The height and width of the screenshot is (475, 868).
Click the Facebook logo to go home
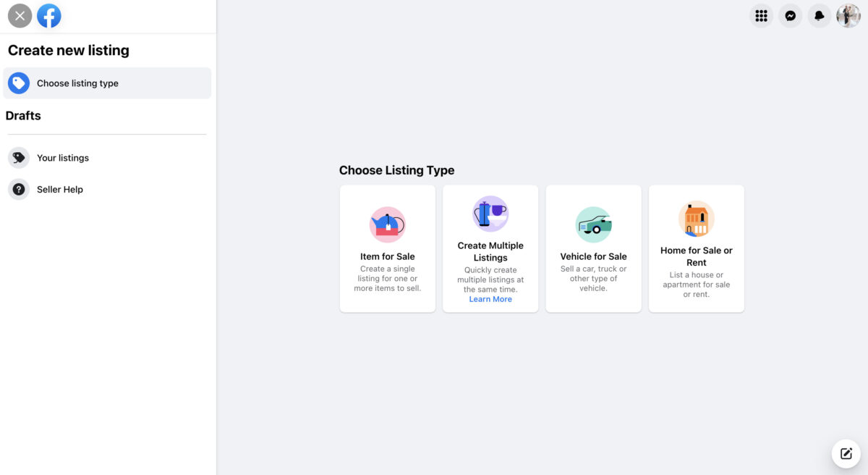(48, 15)
